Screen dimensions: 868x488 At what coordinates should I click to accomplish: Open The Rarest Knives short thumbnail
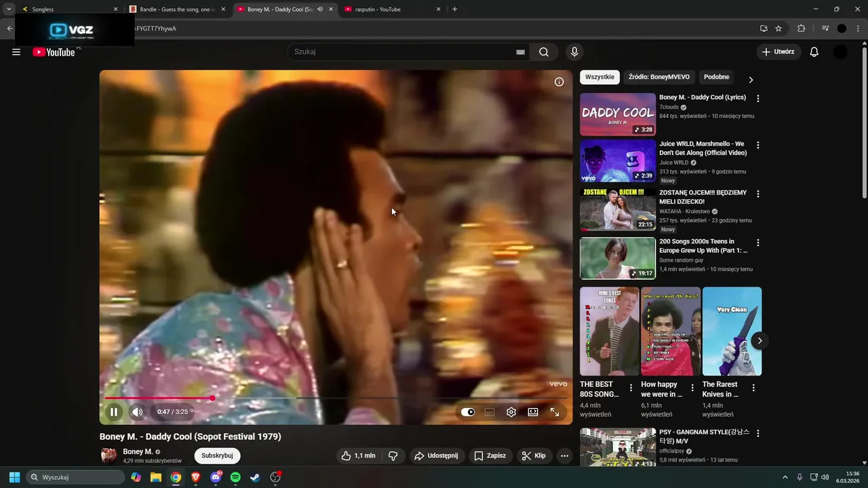(732, 331)
